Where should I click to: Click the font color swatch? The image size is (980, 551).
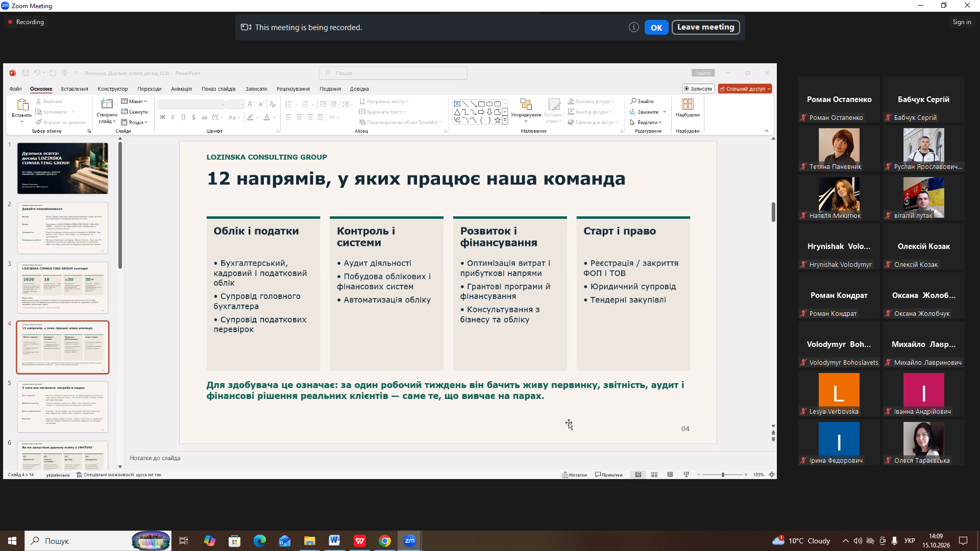pos(266,117)
